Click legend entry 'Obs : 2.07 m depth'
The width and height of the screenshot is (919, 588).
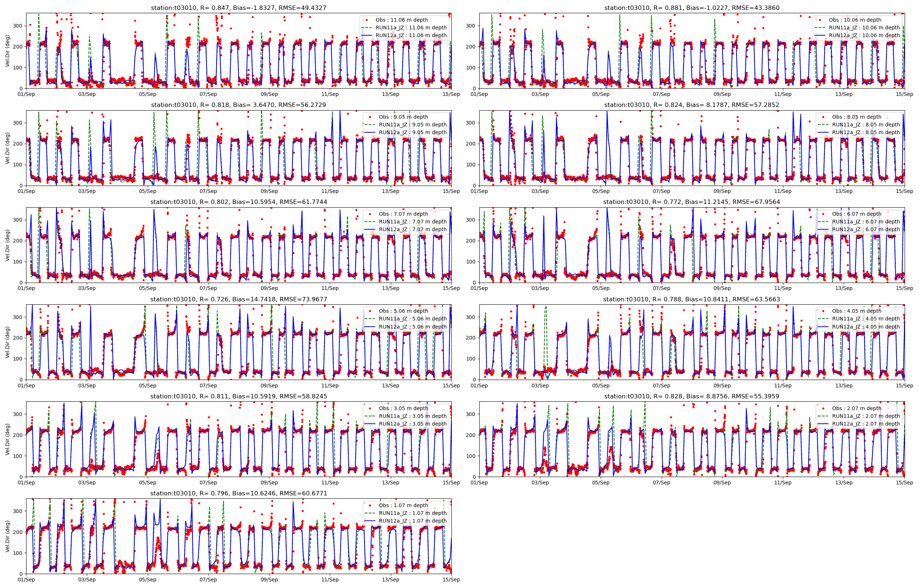[x=857, y=408]
